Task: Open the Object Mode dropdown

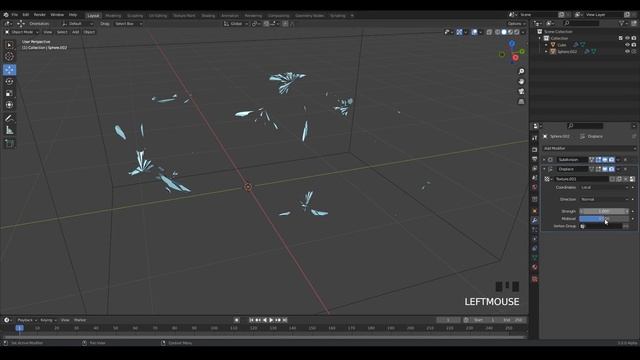Action: pyautogui.click(x=22, y=32)
